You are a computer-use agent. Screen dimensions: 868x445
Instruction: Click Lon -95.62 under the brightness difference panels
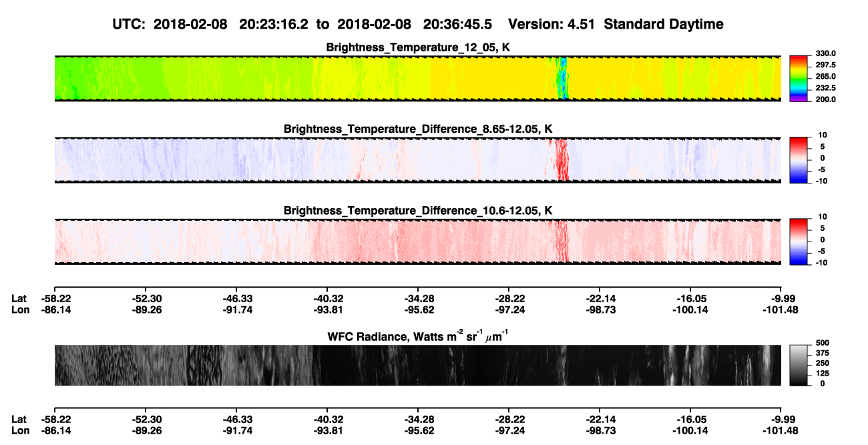click(418, 309)
